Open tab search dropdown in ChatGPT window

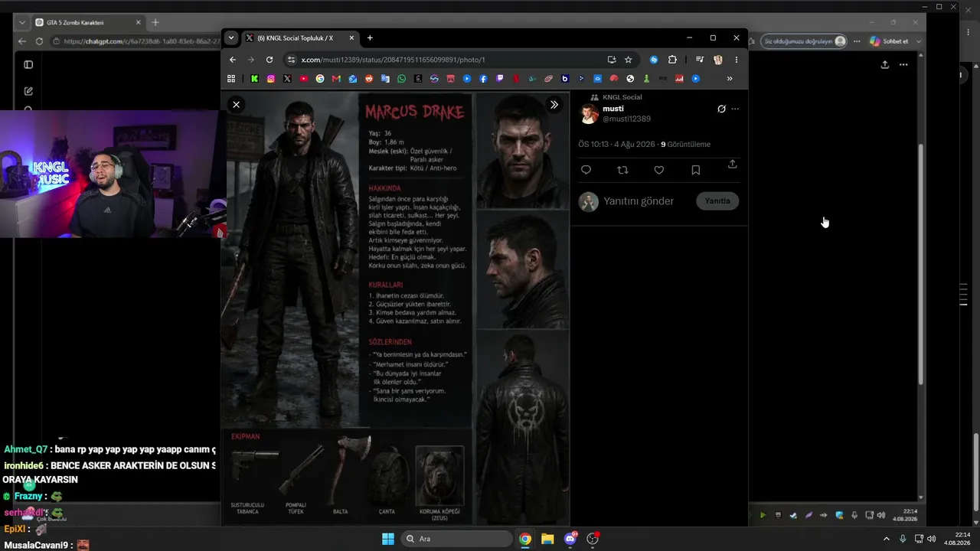point(21,23)
